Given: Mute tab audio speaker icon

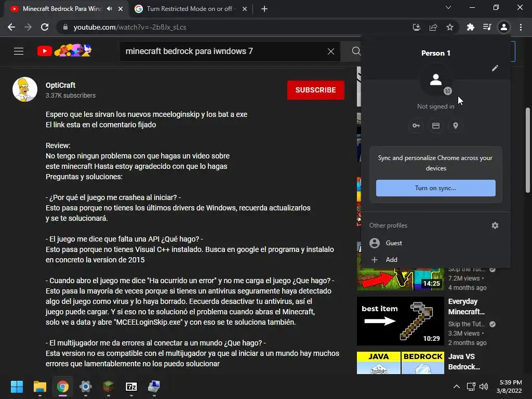Looking at the screenshot, I should click(x=109, y=9).
